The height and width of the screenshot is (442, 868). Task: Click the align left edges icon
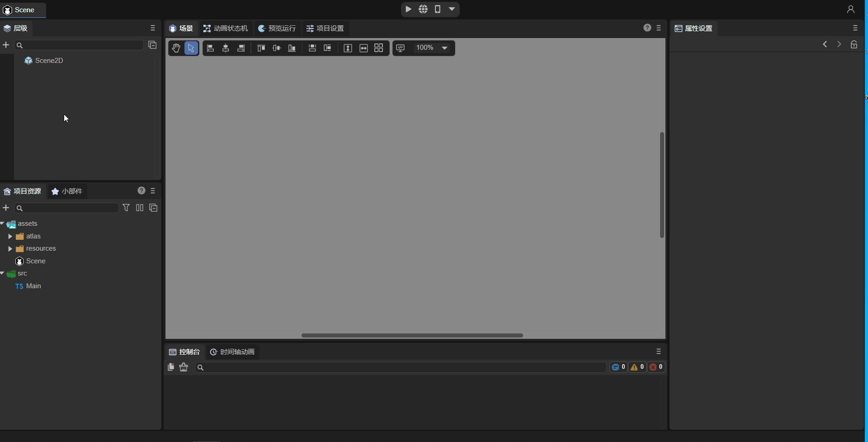coord(210,48)
